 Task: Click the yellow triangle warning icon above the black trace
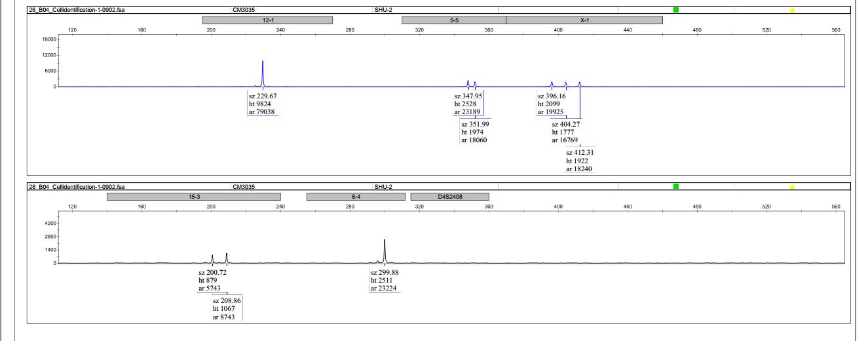click(792, 186)
